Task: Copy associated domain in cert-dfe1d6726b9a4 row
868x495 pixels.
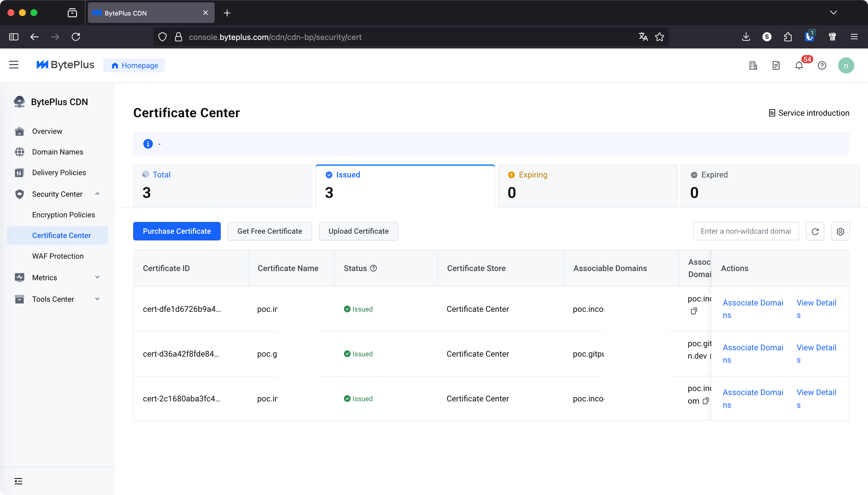Action: 694,311
